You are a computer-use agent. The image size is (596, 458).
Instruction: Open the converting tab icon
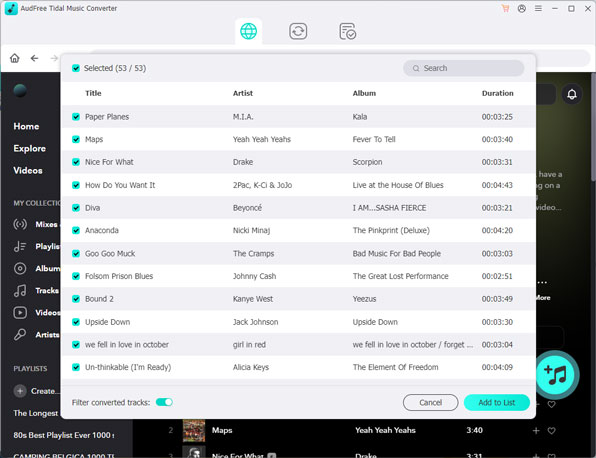point(298,31)
